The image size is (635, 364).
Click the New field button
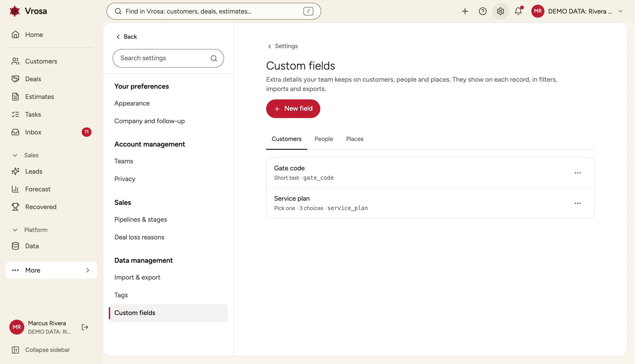pyautogui.click(x=293, y=109)
